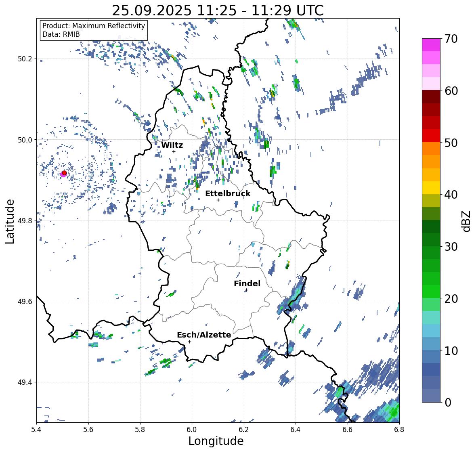Click the Esch/Alzette station label

coord(204,335)
